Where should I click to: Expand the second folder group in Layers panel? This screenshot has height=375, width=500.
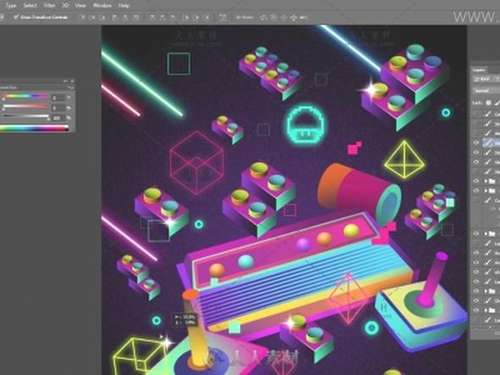pyautogui.click(x=486, y=191)
